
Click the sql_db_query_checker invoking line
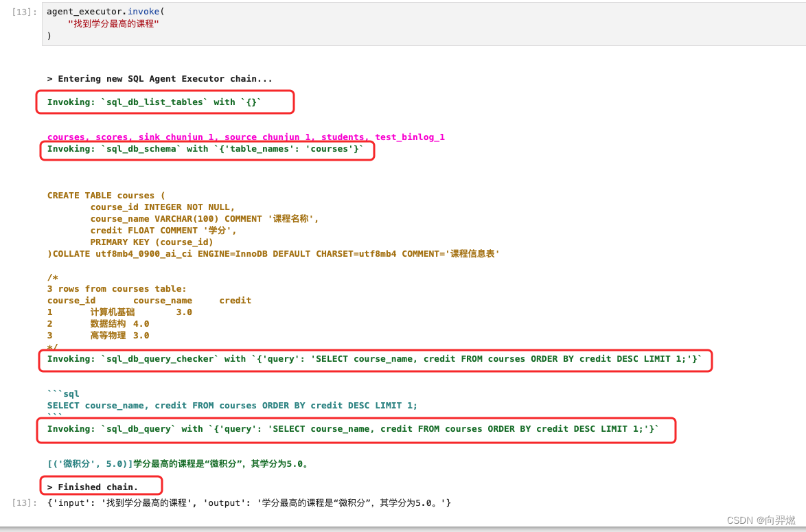click(374, 359)
